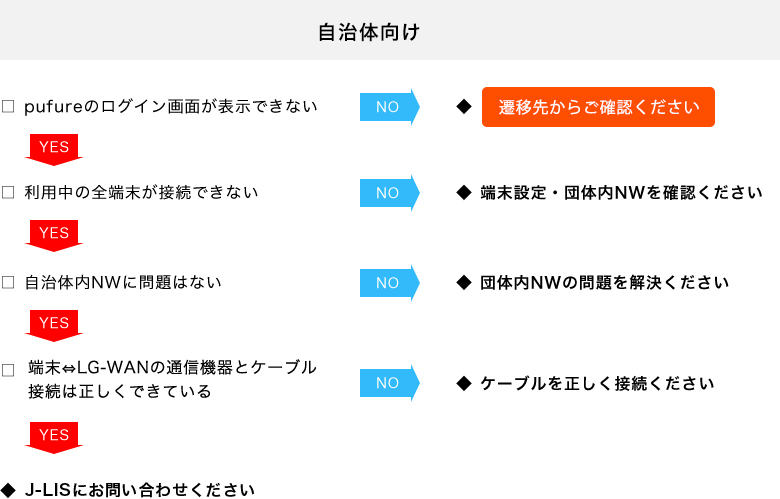
Task: Click the YES arrow below 自治体内NWに問題はない
Action: tap(54, 325)
